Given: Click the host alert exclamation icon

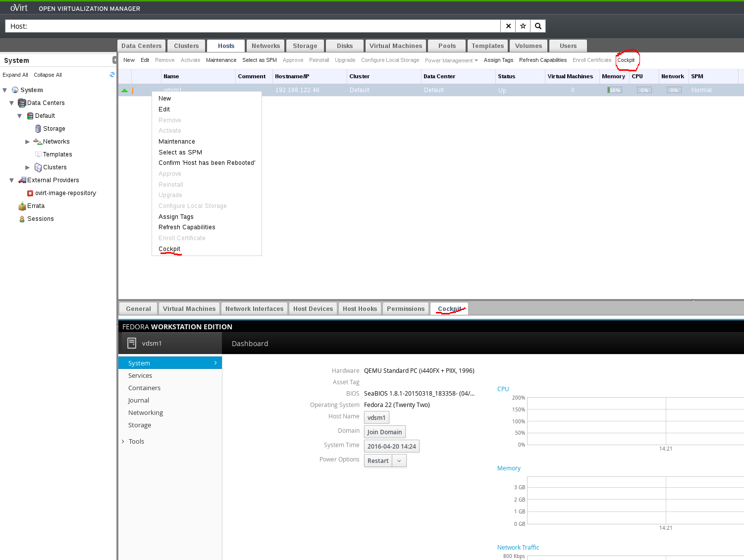Looking at the screenshot, I should tap(133, 91).
